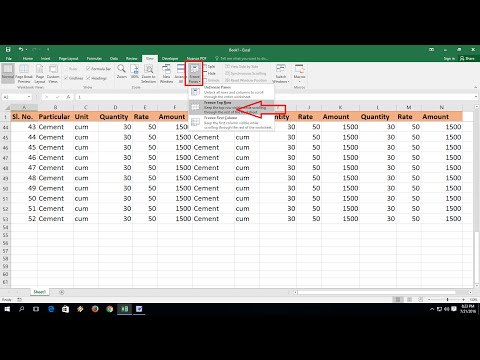Switch to the Data tab
Image resolution: width=480 pixels, height=360 pixels.
coord(114,58)
